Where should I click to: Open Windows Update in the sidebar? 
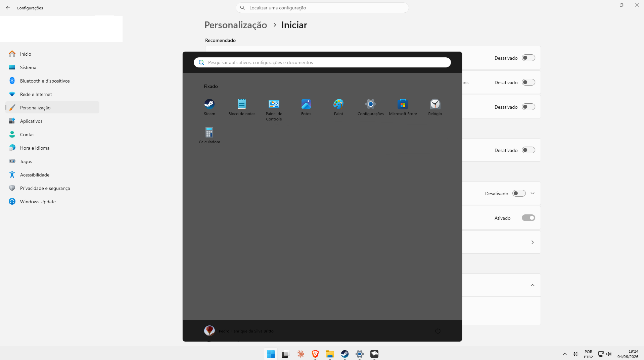pyautogui.click(x=52, y=202)
